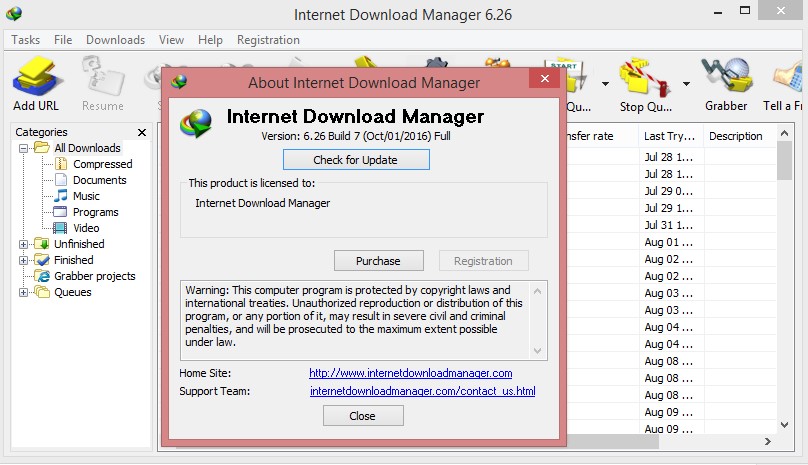Click the horizontal scroll right arrow
The image size is (808, 465).
768,441
